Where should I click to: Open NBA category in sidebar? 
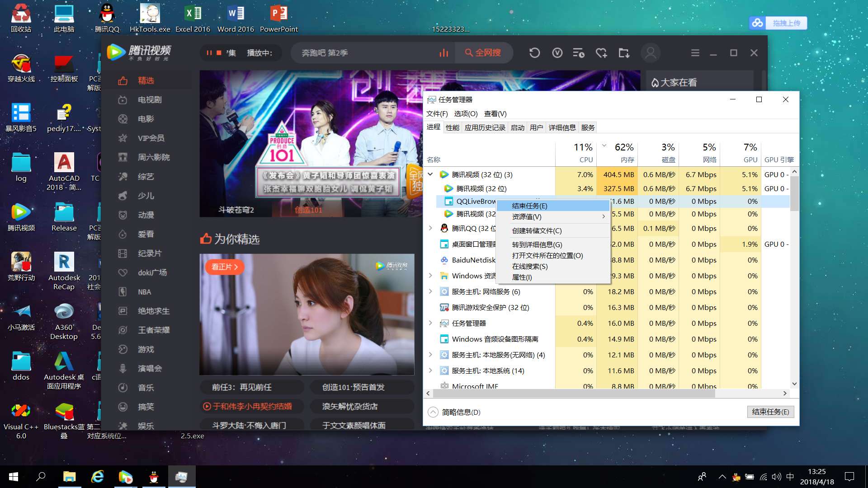click(x=145, y=292)
